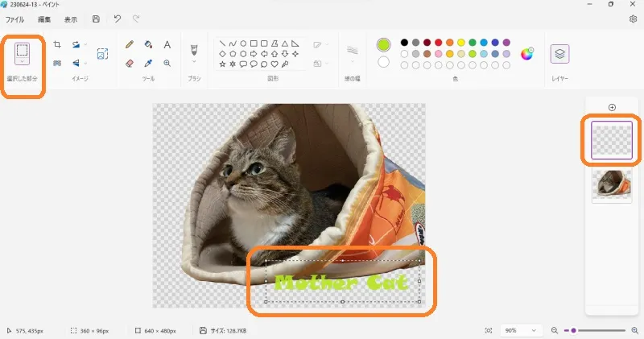Select the cat photo layer thumbnail
Image resolution: width=644 pixels, height=339 pixels.
612,184
